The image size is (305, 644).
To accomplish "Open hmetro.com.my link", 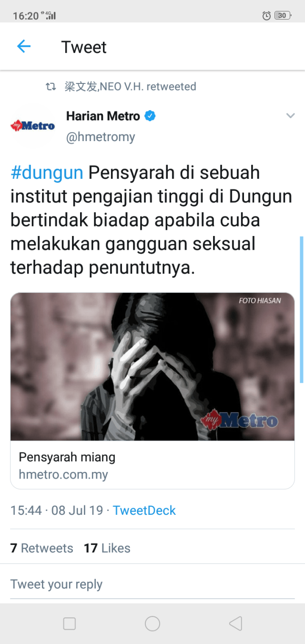I will (63, 475).
